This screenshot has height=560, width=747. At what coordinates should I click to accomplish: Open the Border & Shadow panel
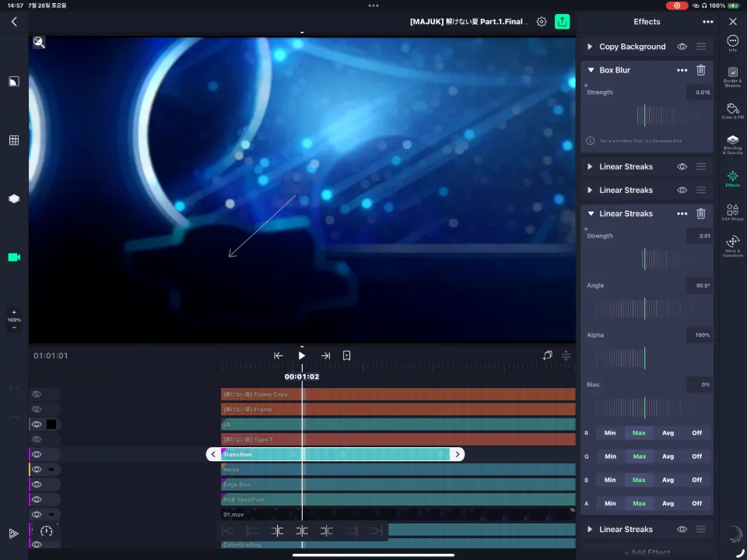point(733,76)
